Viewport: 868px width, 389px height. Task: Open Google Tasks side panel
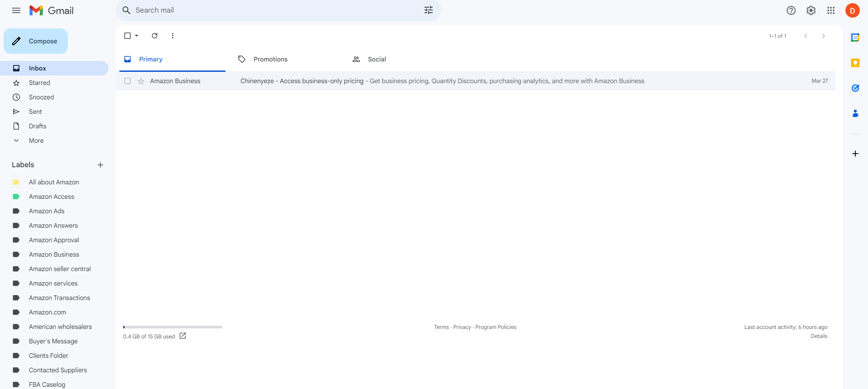tap(855, 88)
